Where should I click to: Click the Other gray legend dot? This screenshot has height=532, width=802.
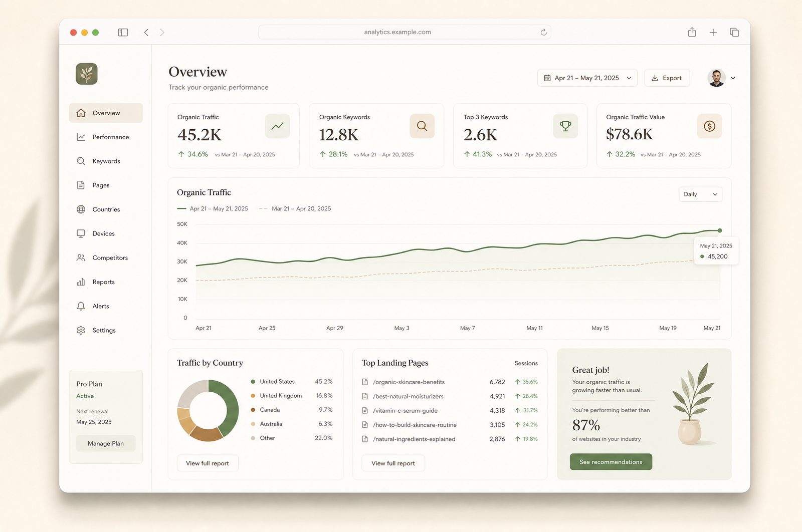coord(253,438)
